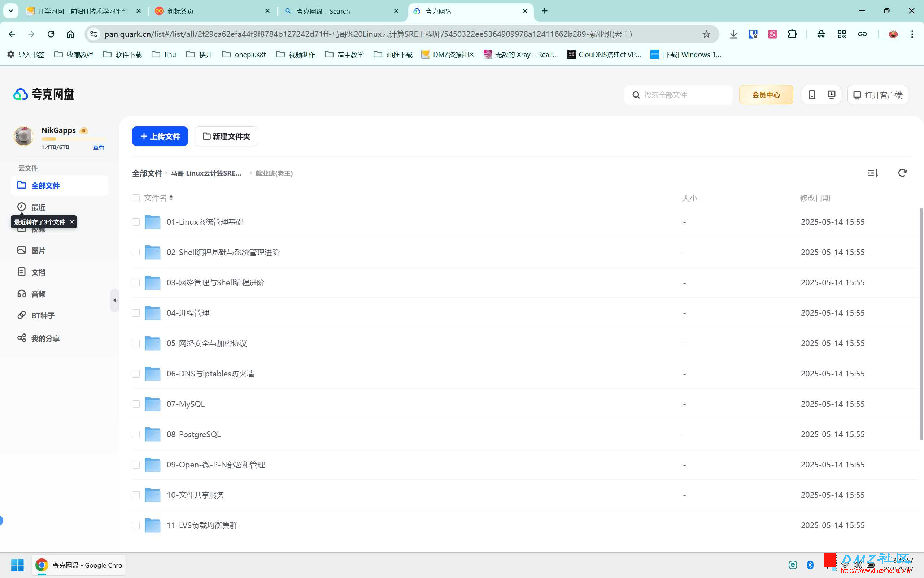
Task: Click the sort order icon
Action: (872, 173)
